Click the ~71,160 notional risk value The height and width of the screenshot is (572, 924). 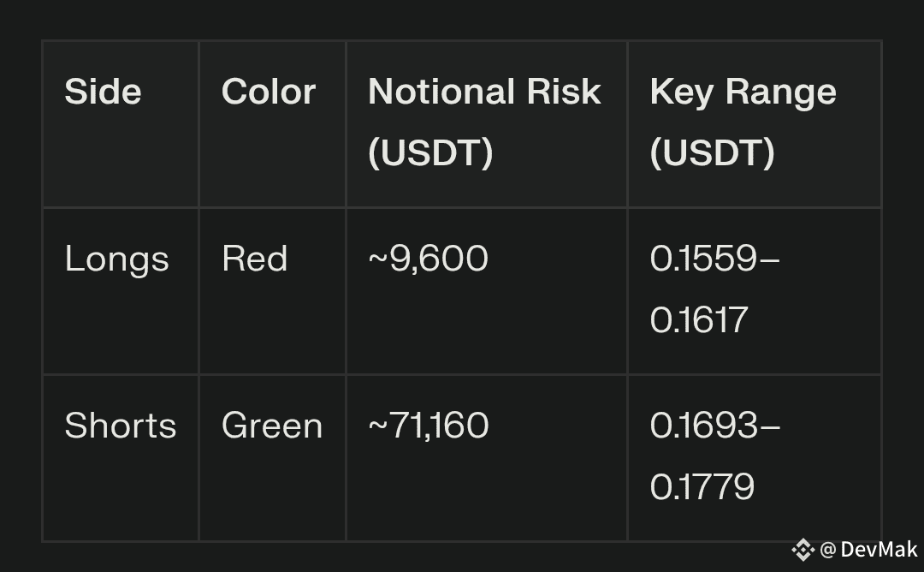pos(428,426)
